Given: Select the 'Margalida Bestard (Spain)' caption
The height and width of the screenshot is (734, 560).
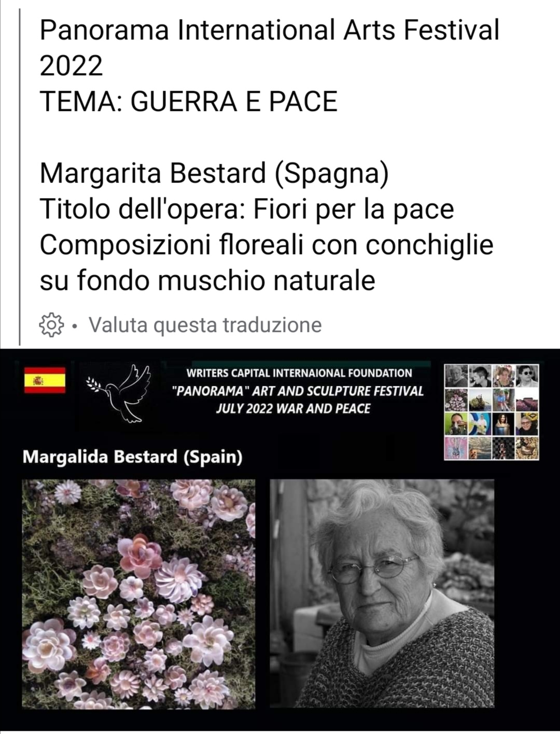Looking at the screenshot, I should [x=133, y=457].
